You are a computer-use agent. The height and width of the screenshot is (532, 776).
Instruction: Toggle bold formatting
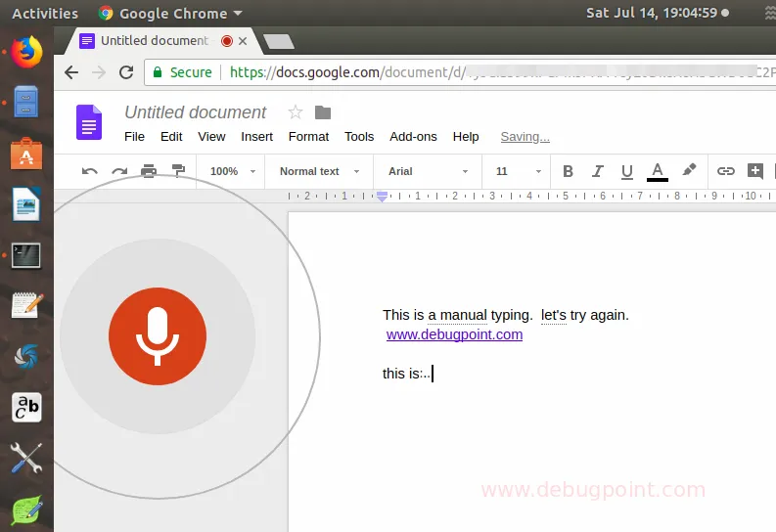tap(568, 171)
